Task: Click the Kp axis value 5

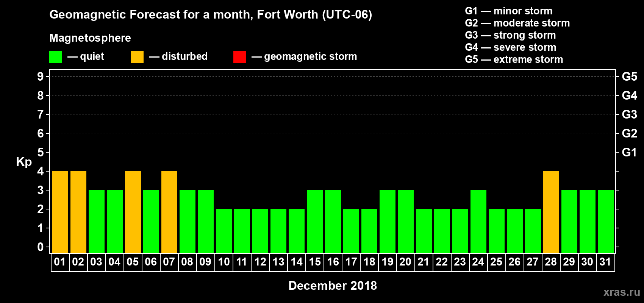Action: (x=41, y=152)
